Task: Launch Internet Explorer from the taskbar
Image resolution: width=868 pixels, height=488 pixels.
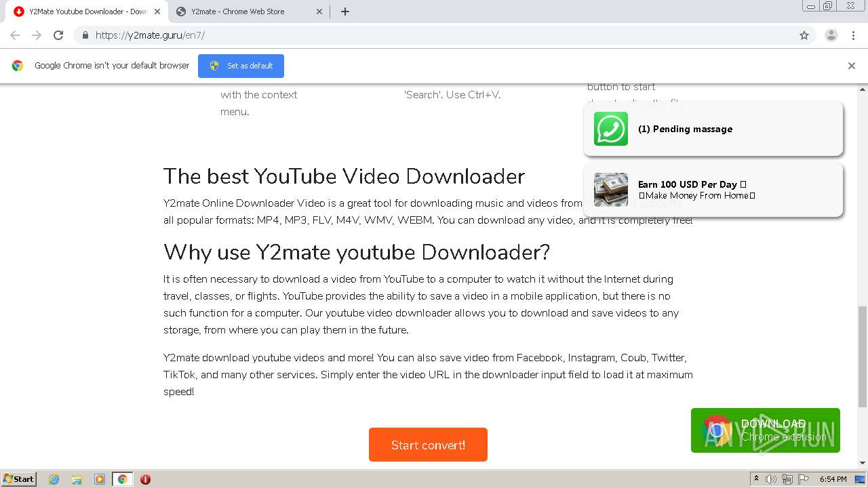Action: click(54, 479)
